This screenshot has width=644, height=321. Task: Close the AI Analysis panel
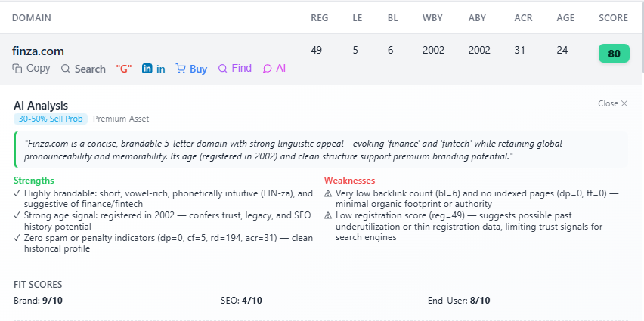click(x=612, y=103)
